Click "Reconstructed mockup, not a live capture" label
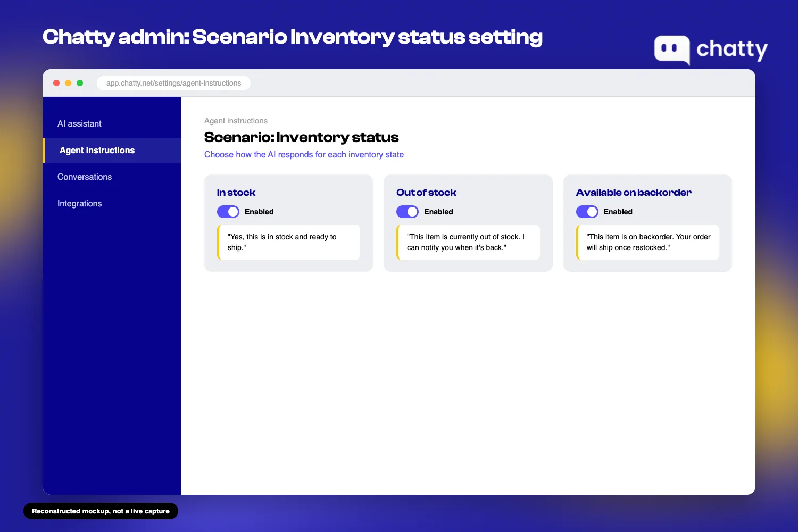Viewport: 798px width, 532px height. [101, 511]
